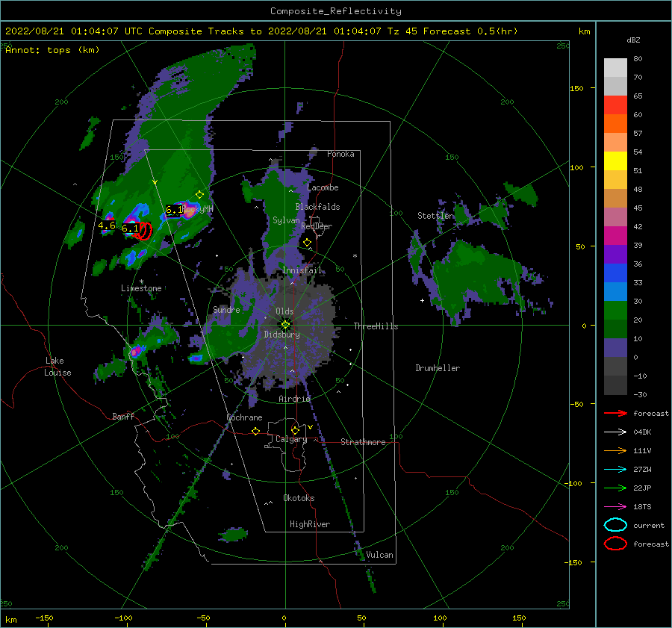
Task: Click the Stettler city label
Action: (435, 216)
